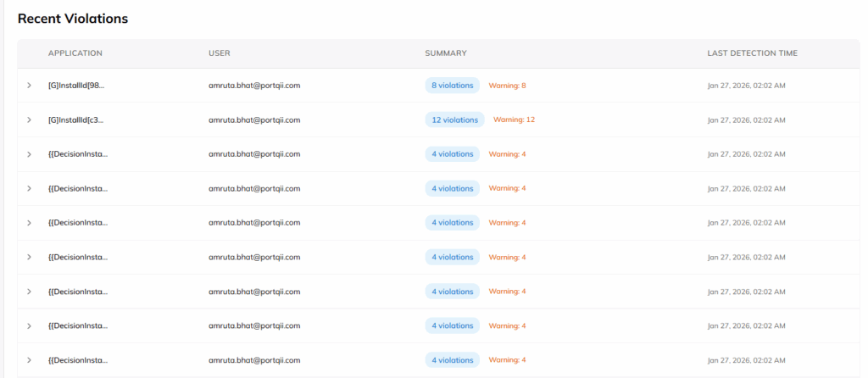Click the APPLICATION column header
This screenshot has width=868, height=378.
[x=75, y=53]
